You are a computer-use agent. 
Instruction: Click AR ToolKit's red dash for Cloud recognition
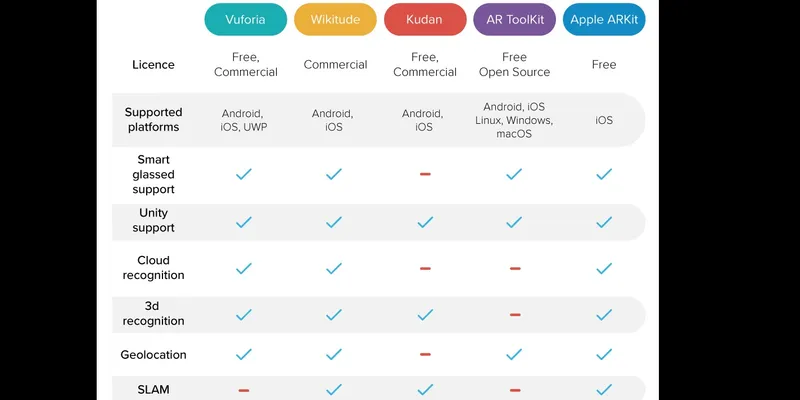(515, 268)
